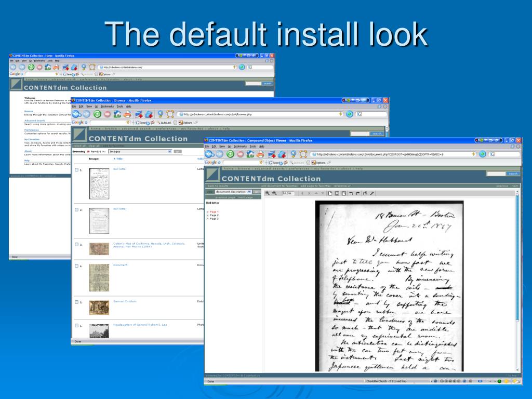Check the box for item 1 Bell letter
This screenshot has width=532, height=399.
coord(77,170)
